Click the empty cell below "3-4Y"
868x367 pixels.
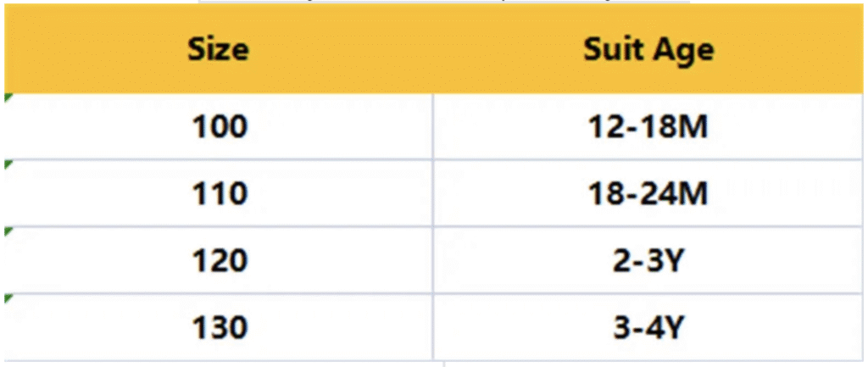648,364
